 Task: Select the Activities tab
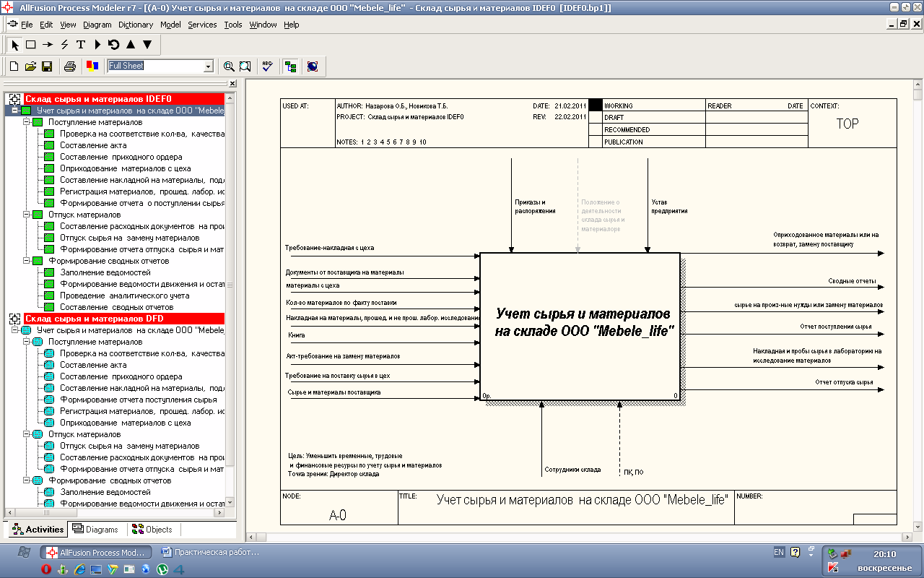(x=38, y=530)
